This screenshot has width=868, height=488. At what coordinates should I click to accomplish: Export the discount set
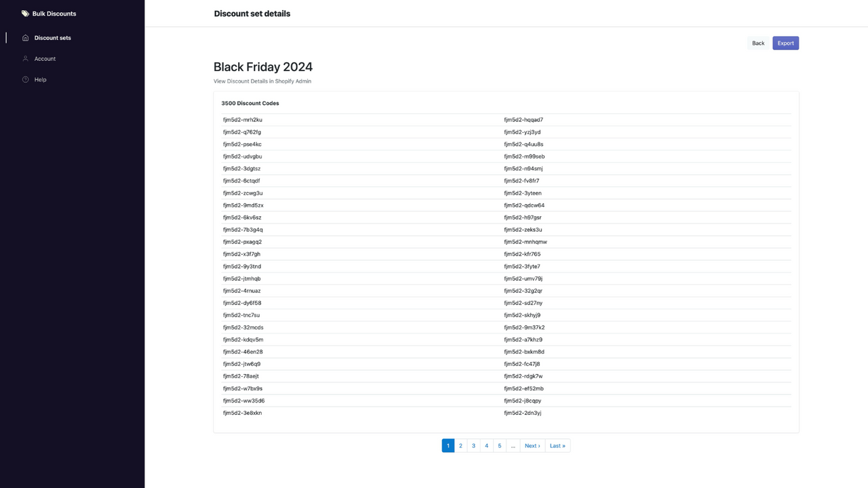(x=785, y=43)
